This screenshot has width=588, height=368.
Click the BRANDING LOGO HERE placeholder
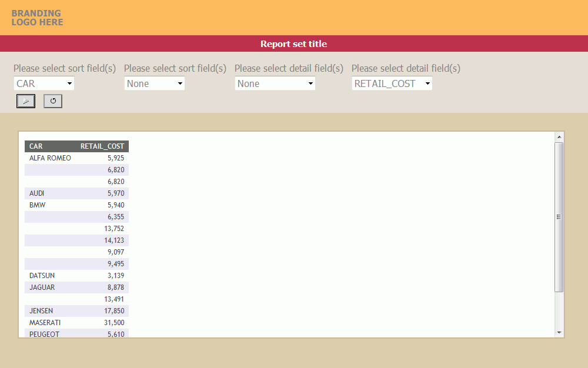coord(37,18)
